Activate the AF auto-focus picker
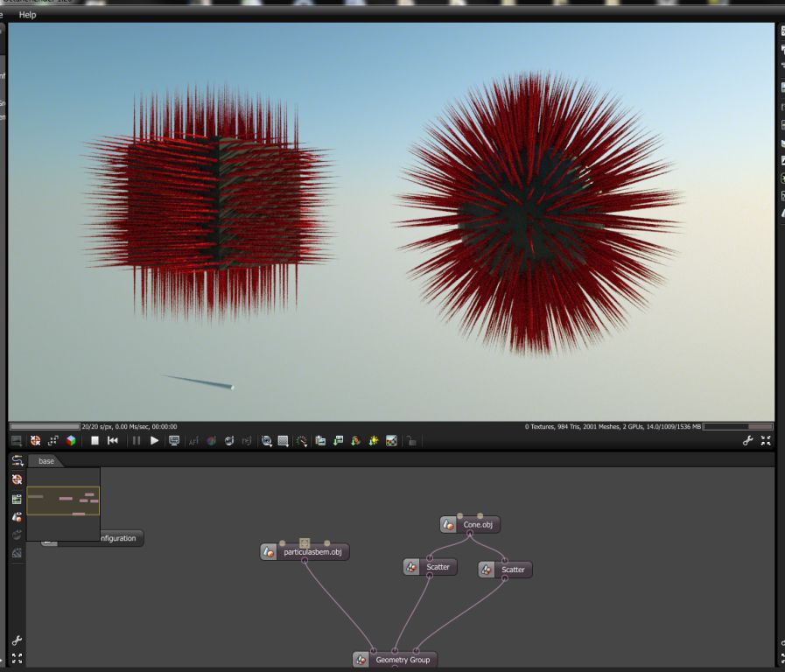This screenshot has width=785, height=672. [x=193, y=441]
